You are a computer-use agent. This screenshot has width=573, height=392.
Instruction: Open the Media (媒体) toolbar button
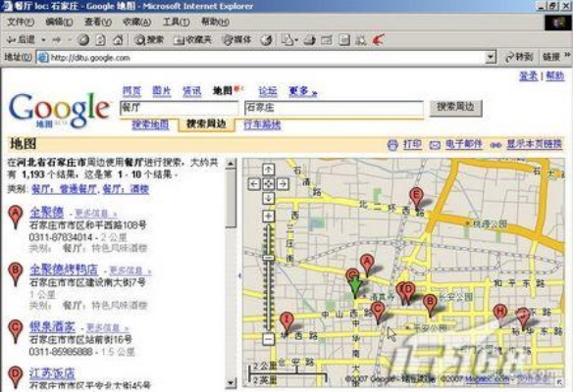click(x=236, y=40)
